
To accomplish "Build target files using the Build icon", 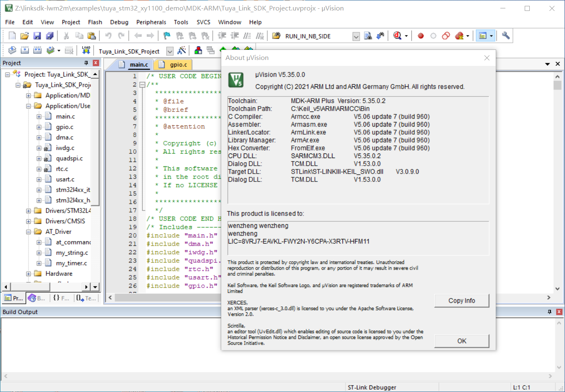I will (x=25, y=51).
